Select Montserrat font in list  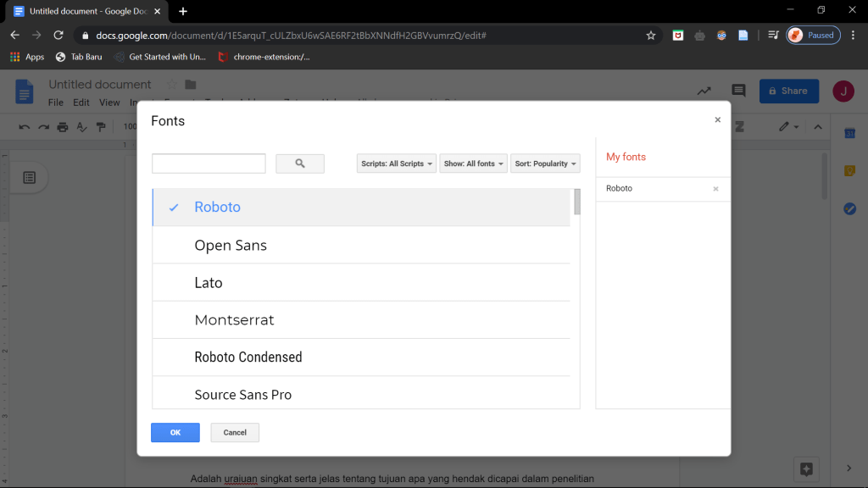(x=234, y=320)
